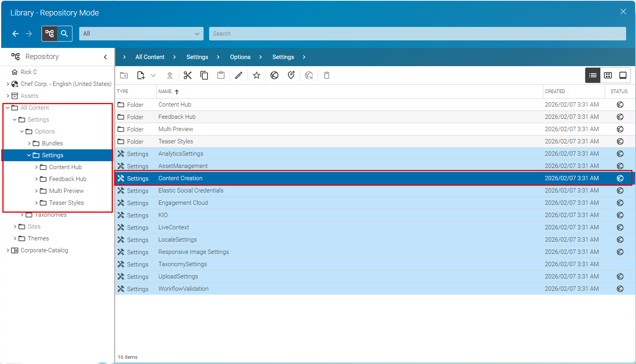636x364 pixels.
Task: Open the repository tree search icon in header
Action: coord(65,34)
